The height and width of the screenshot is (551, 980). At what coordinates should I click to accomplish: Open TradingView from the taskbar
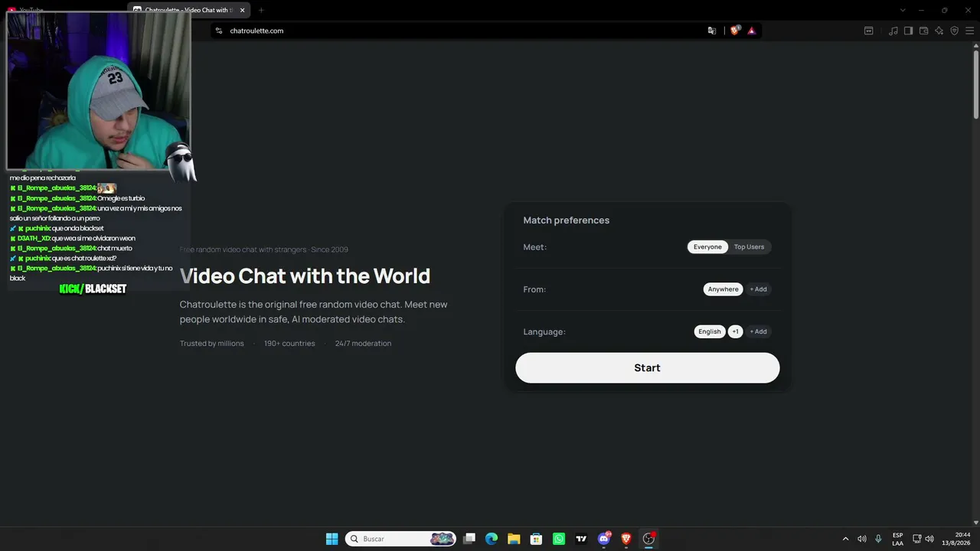pyautogui.click(x=581, y=539)
